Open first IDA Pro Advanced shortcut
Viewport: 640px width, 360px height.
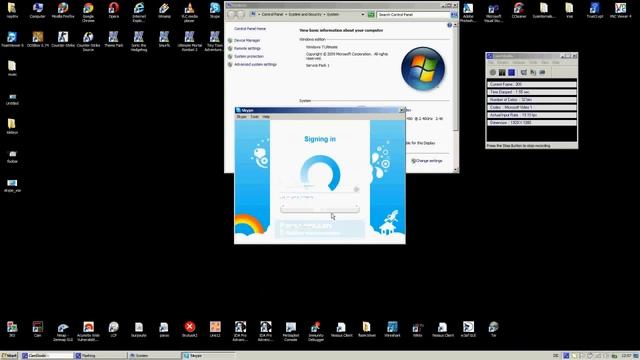240,331
